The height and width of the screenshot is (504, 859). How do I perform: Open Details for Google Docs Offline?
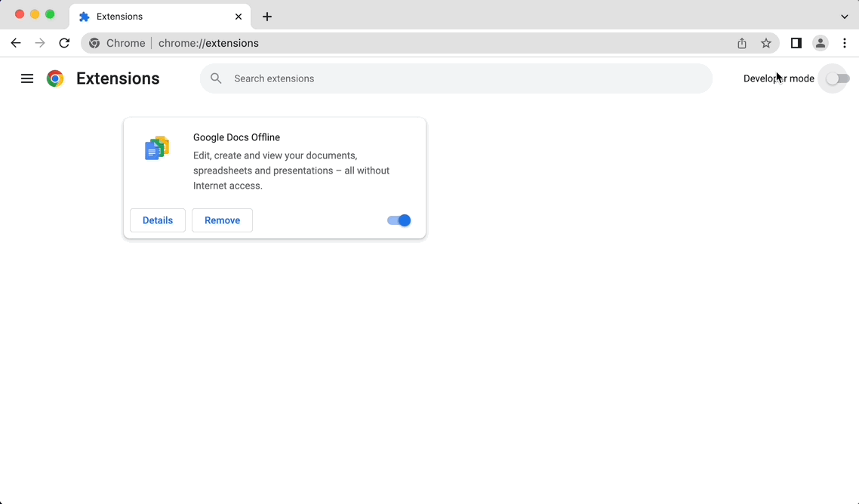157,220
